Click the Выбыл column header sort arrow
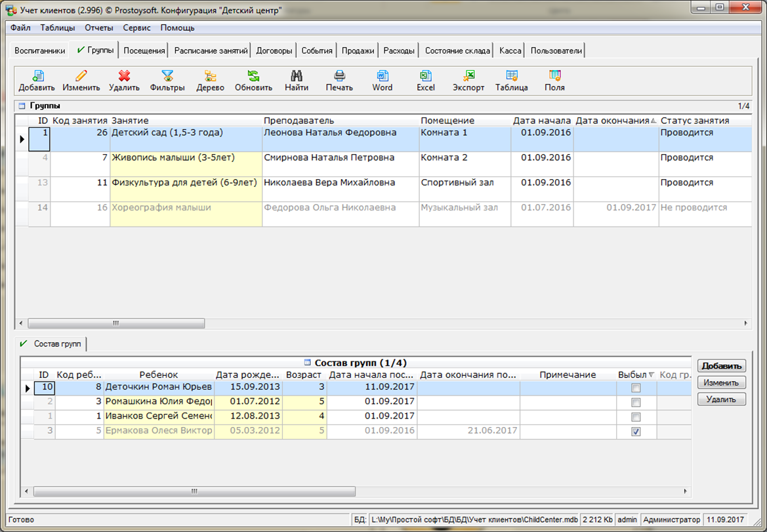This screenshot has width=767, height=532. 652,375
